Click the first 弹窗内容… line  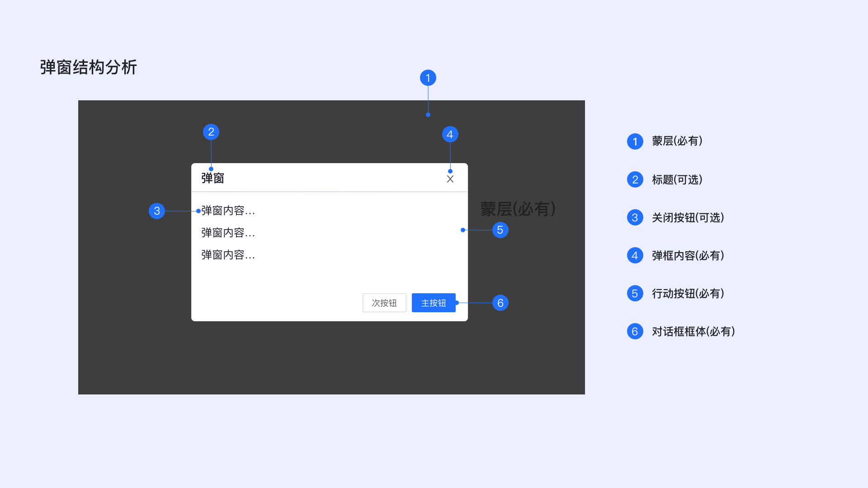228,211
